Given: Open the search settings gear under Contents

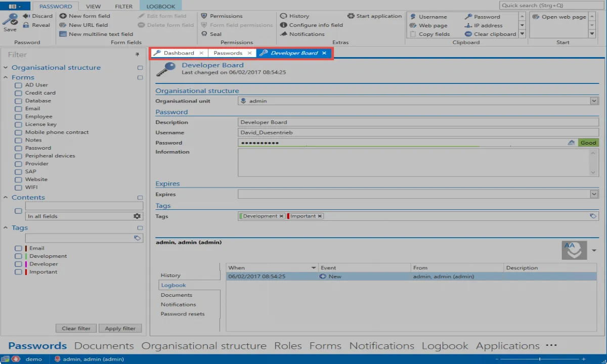Looking at the screenshot, I should click(137, 216).
